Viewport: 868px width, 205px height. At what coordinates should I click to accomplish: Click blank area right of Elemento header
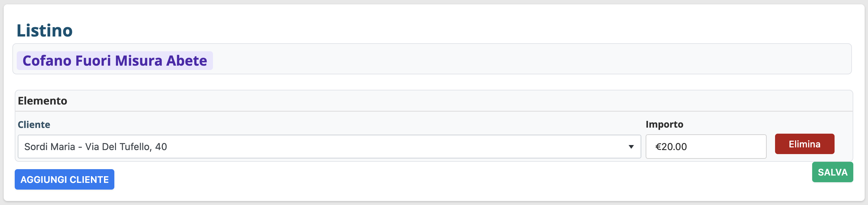pyautogui.click(x=438, y=101)
